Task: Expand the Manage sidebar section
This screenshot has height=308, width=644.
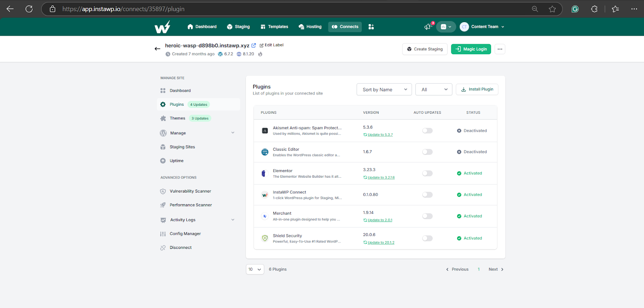Action: (x=198, y=133)
